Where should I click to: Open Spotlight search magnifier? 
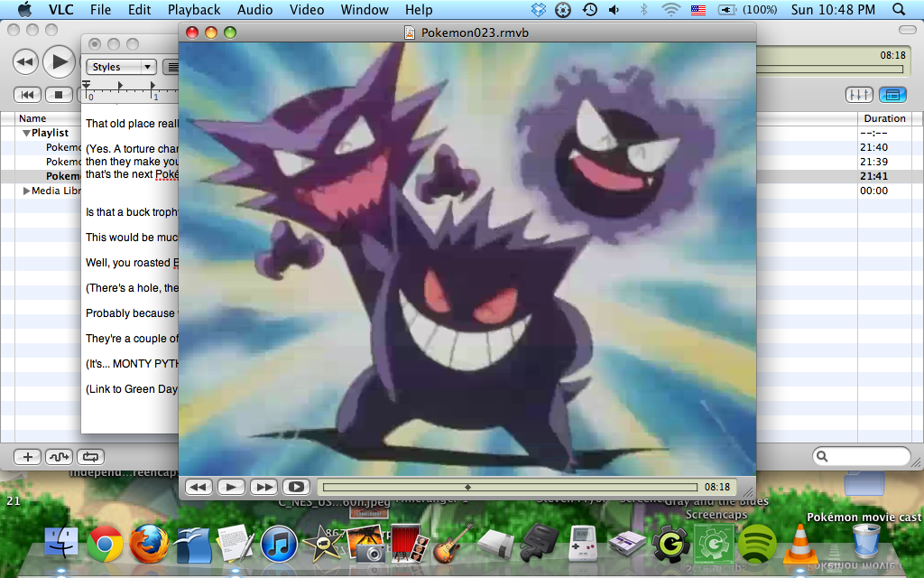coord(899,9)
